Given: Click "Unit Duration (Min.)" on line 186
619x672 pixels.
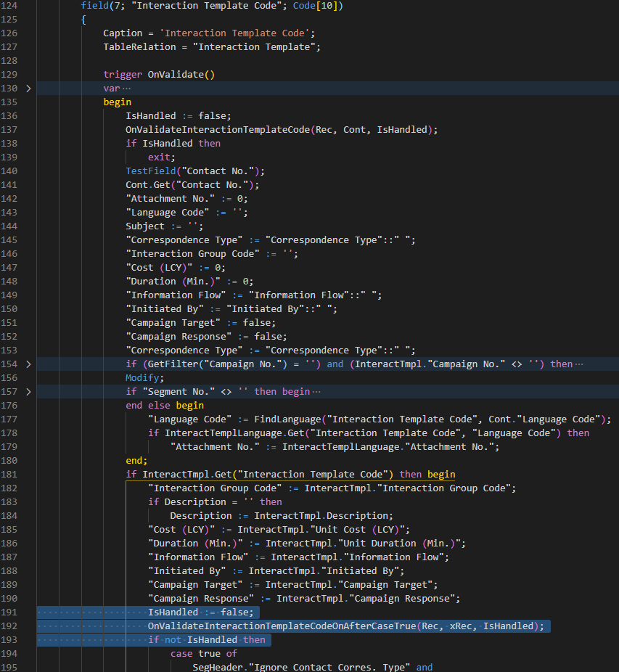Looking at the screenshot, I should click(399, 544).
